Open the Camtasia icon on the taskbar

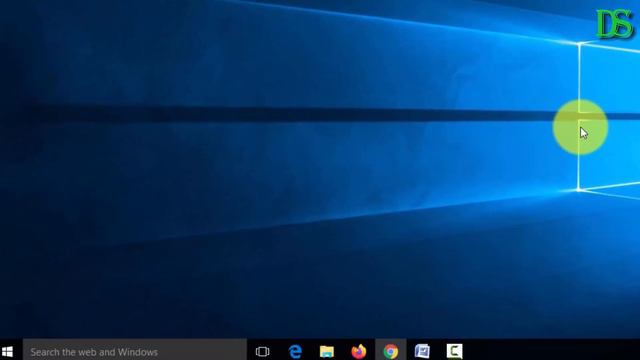click(454, 351)
